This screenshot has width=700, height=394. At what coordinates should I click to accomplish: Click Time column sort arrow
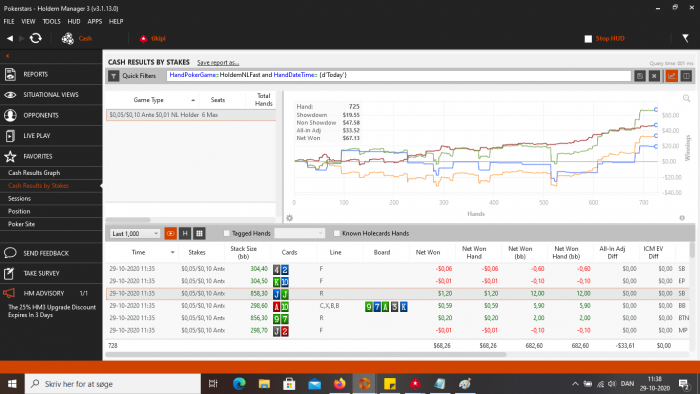click(172, 253)
